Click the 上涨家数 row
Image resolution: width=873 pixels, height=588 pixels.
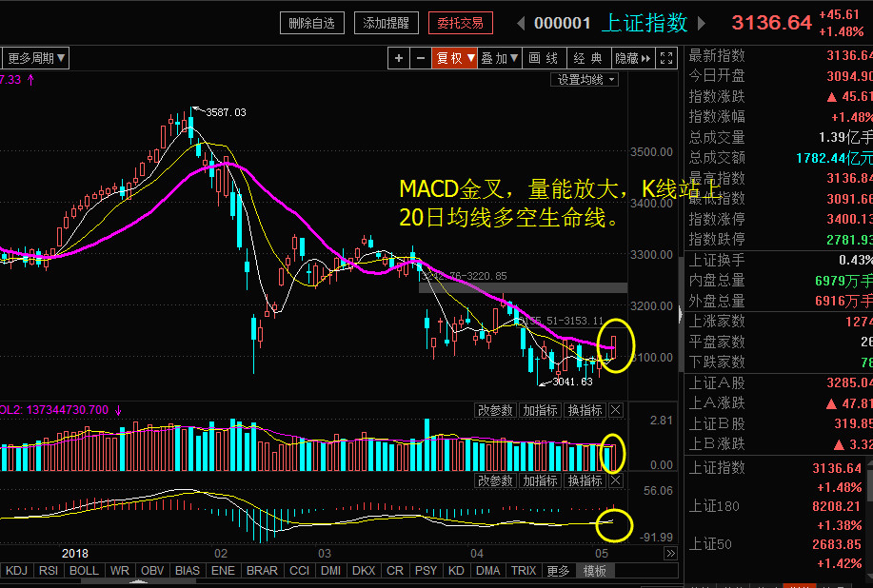[779, 321]
